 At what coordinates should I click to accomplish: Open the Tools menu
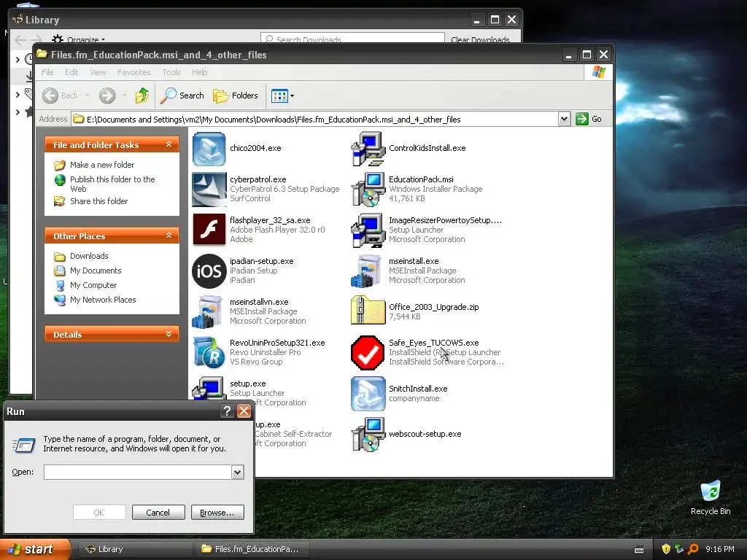(171, 72)
